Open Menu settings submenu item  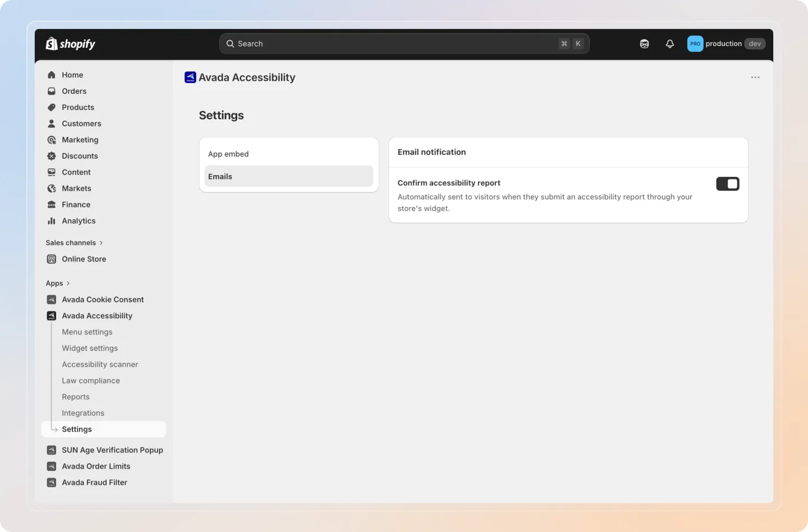(87, 332)
